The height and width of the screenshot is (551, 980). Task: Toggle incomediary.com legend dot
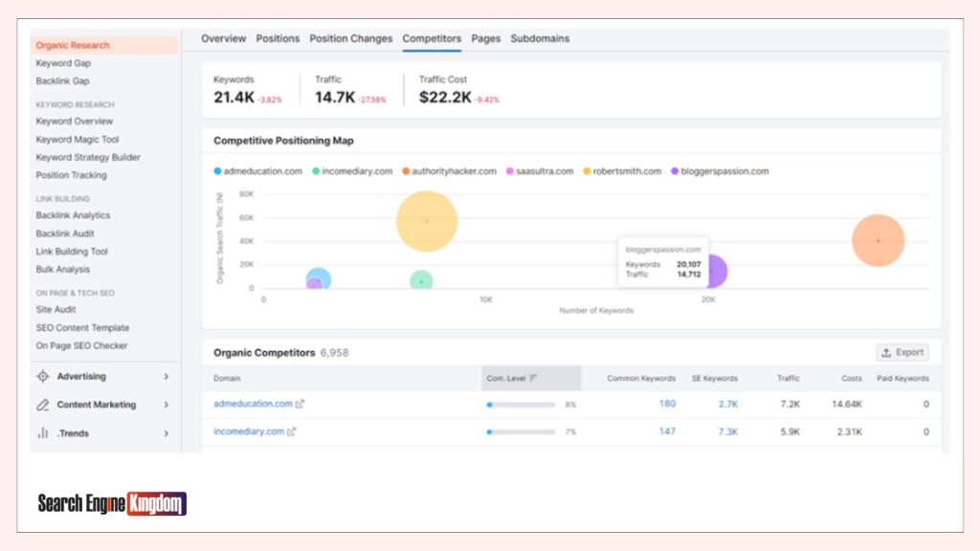316,171
